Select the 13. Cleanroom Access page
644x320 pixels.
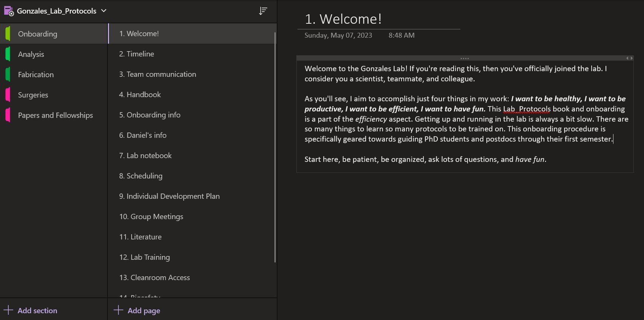click(x=191, y=277)
